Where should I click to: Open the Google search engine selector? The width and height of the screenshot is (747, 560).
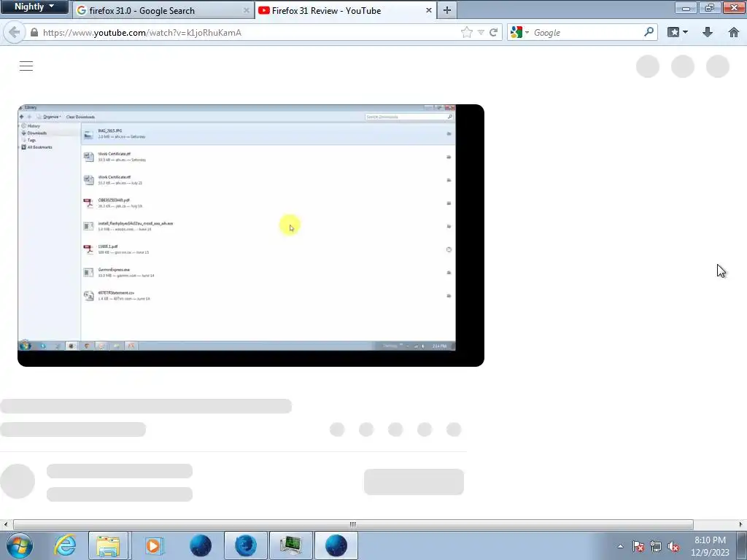pos(519,32)
